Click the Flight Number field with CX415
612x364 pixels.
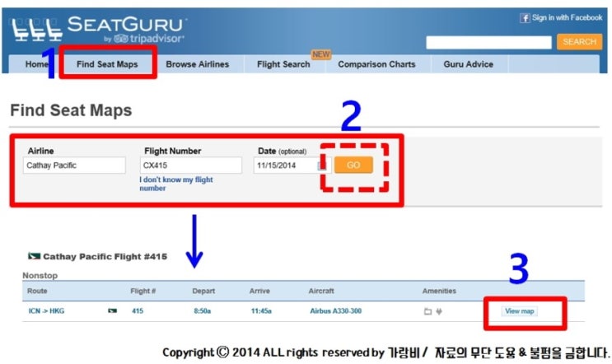point(191,165)
